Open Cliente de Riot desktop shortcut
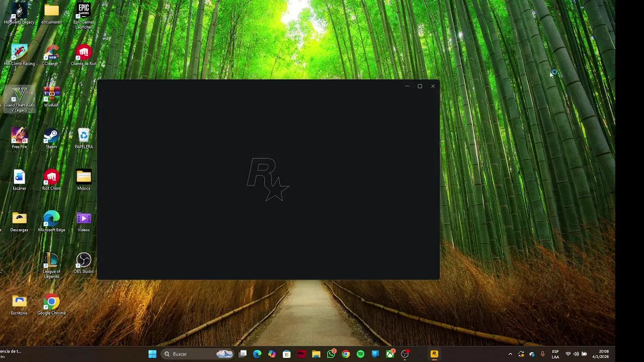Viewport: 644px width, 362px height. 84,55
